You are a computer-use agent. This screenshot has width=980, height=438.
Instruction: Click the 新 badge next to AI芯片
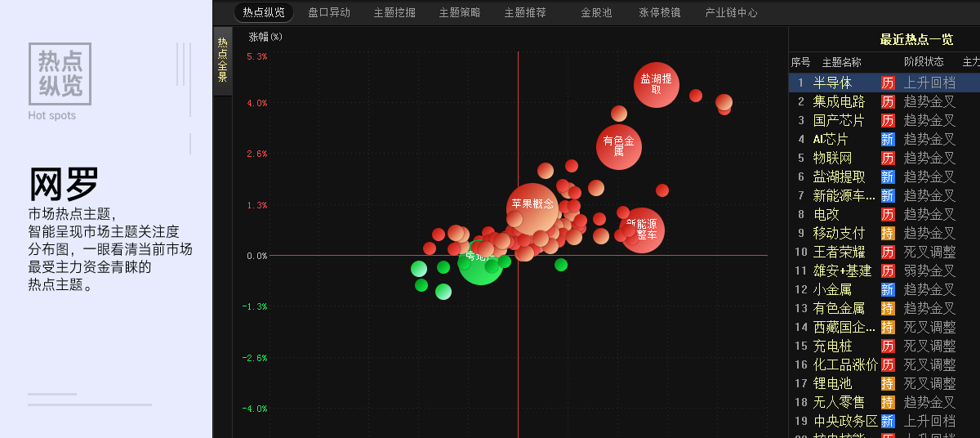pyautogui.click(x=888, y=139)
